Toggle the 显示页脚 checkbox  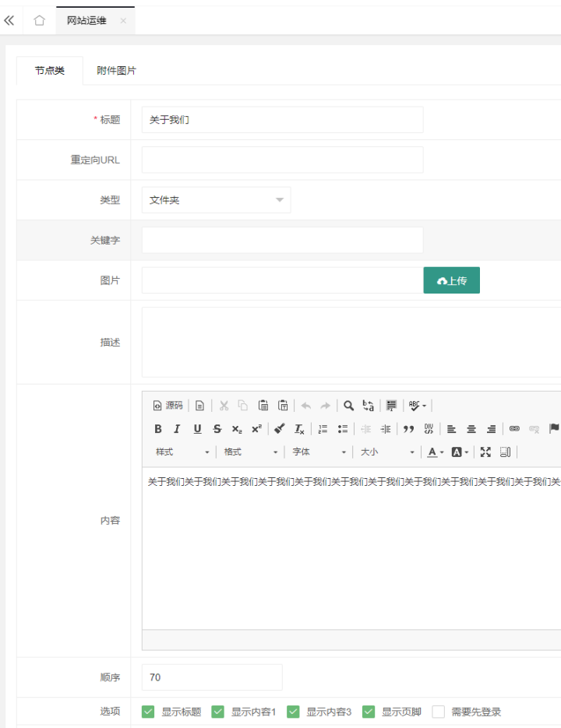pos(369,712)
